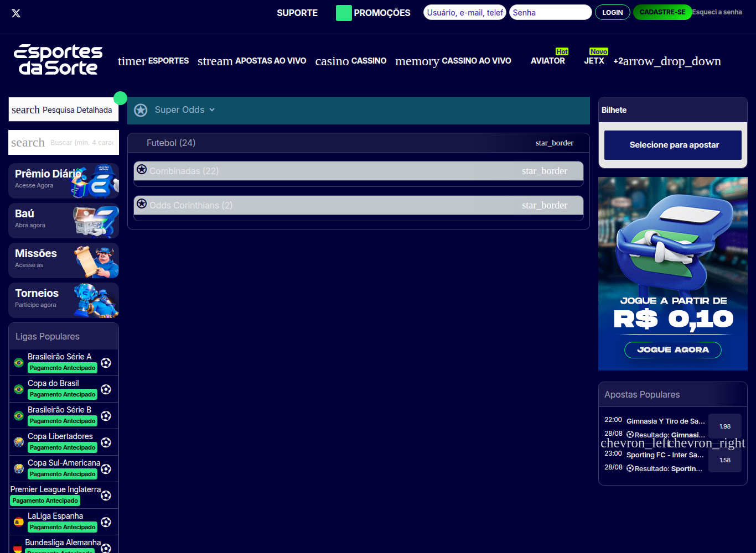Click the soccer ball icon beside Copa Sul-Americana
This screenshot has width=756, height=553.
point(106,469)
